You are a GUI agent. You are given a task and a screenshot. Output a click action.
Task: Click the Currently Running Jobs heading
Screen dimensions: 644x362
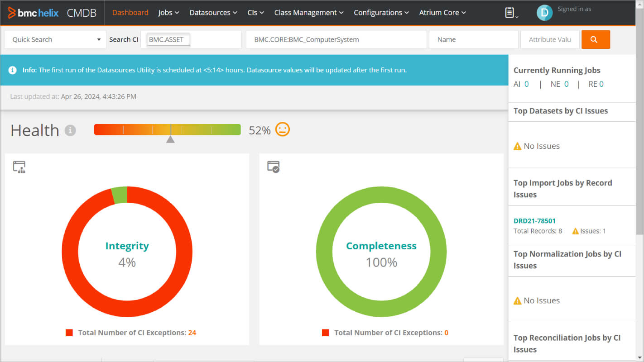pyautogui.click(x=557, y=70)
